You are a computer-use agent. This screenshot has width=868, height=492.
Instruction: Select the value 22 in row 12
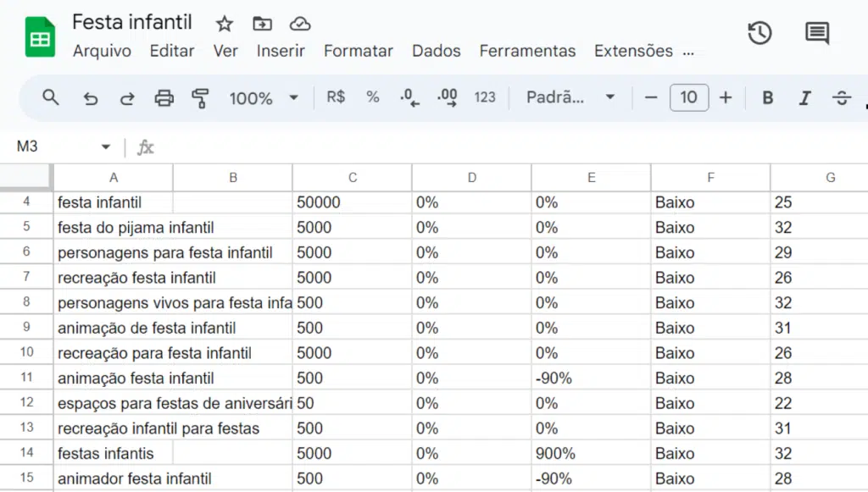(x=820, y=403)
